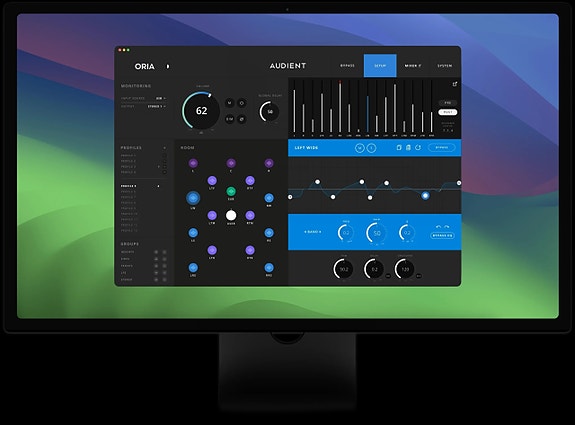Step to the next EQ band
The height and width of the screenshot is (425, 575).
point(320,232)
